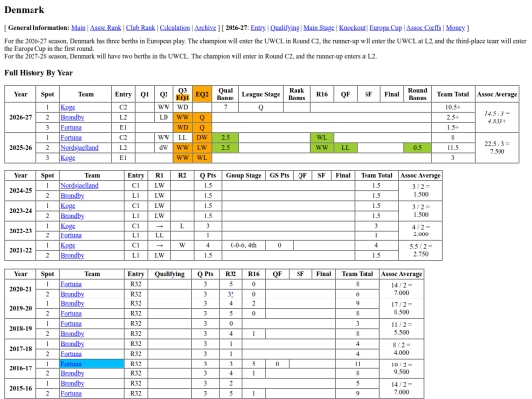Select the 2016-17 year cell
Image resolution: width=532 pixels, height=399 pixels.
(21, 368)
